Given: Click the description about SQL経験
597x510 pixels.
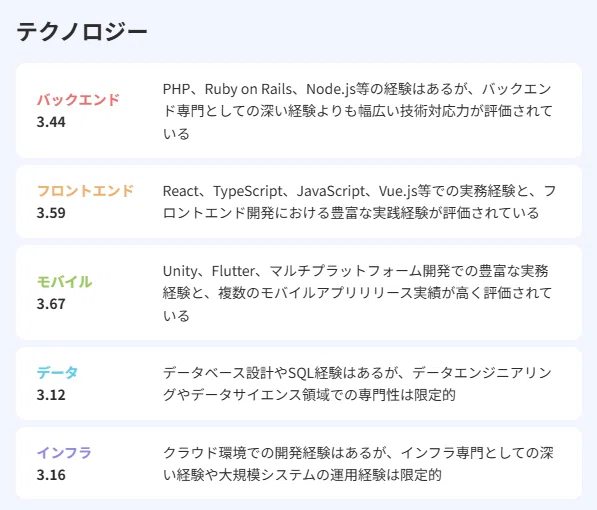Looking at the screenshot, I should pos(358,384).
